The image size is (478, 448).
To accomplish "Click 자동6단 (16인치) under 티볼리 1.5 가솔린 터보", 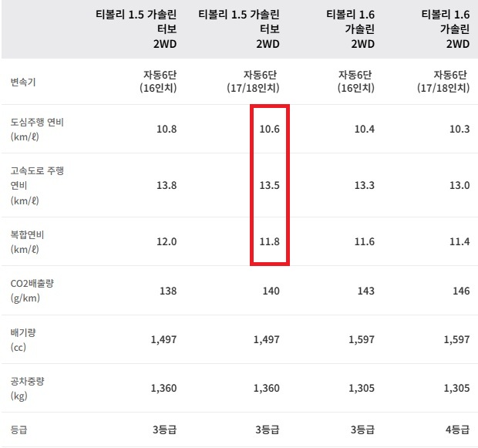I will point(158,82).
